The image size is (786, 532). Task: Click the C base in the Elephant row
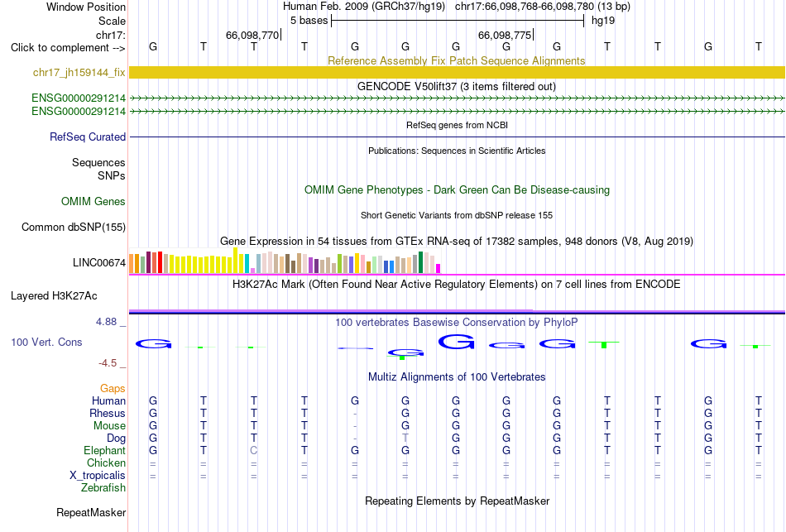(x=254, y=450)
